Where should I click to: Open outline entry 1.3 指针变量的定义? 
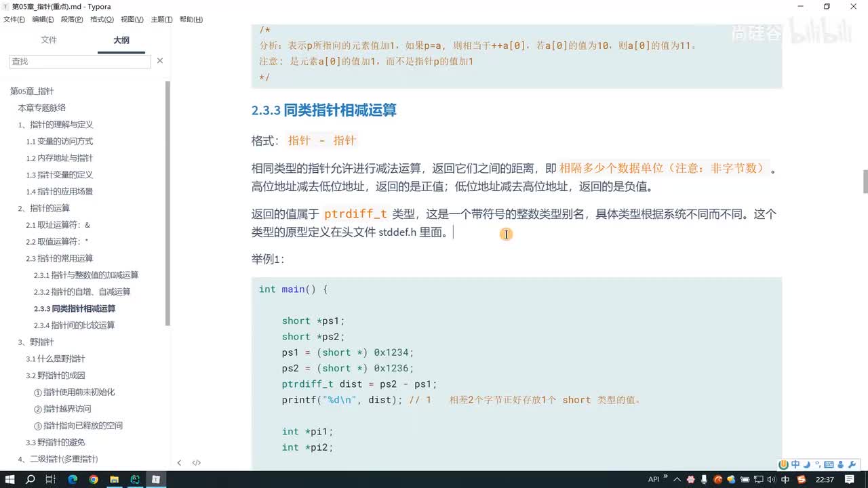pos(60,175)
